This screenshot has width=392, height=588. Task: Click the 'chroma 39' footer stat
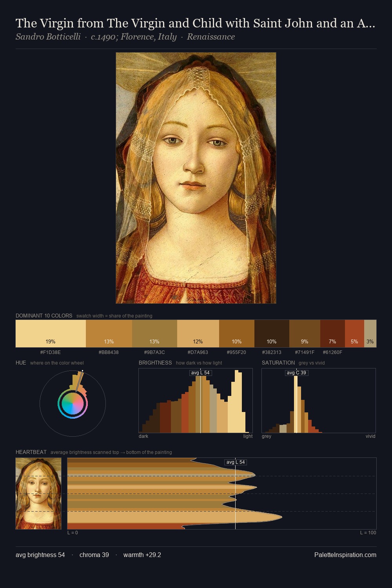pos(94,555)
